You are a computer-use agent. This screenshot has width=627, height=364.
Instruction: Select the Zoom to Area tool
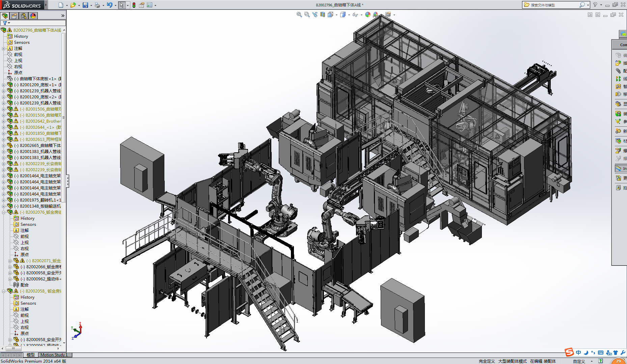307,14
